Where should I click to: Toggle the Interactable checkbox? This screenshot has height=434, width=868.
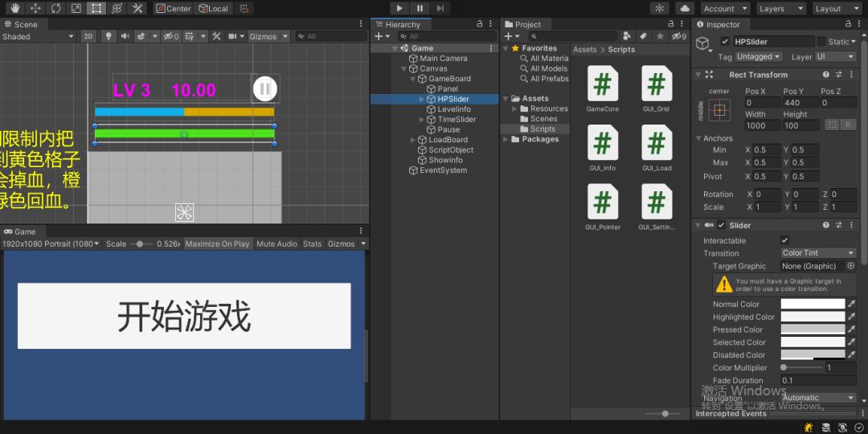pos(784,240)
